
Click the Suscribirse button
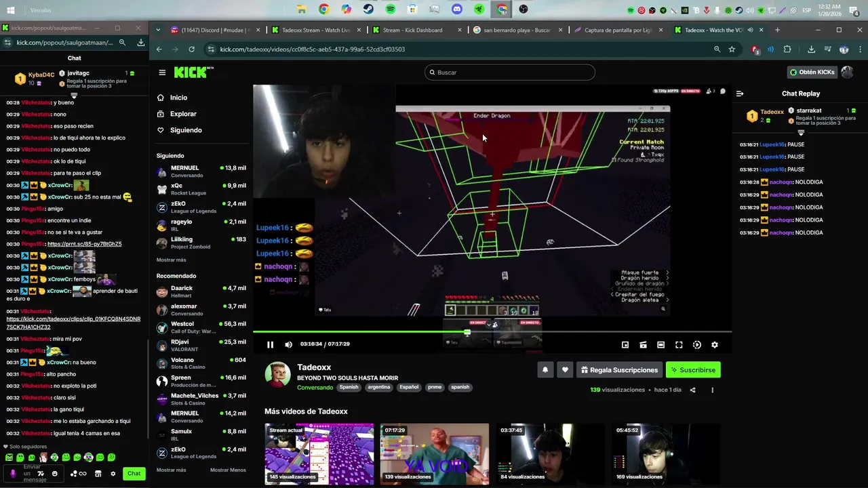tap(693, 370)
